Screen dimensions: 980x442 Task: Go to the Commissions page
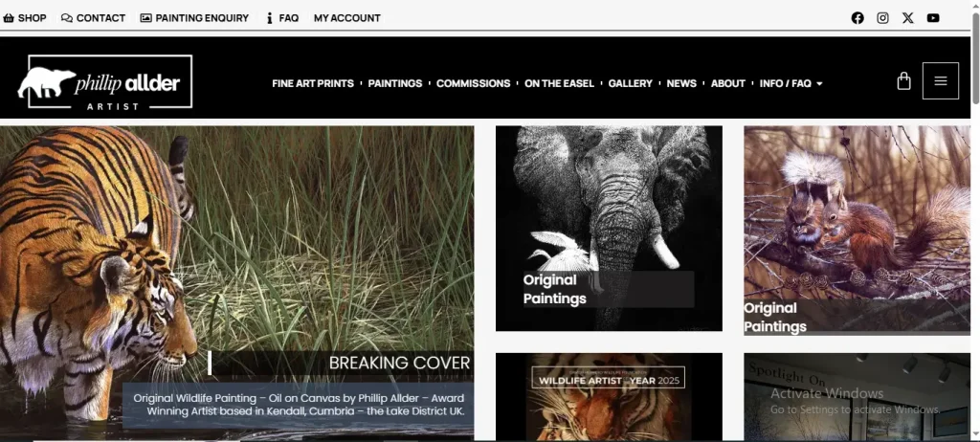(473, 83)
